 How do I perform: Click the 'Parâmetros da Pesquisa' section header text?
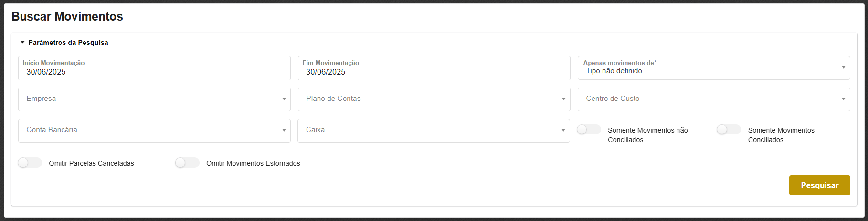point(68,43)
